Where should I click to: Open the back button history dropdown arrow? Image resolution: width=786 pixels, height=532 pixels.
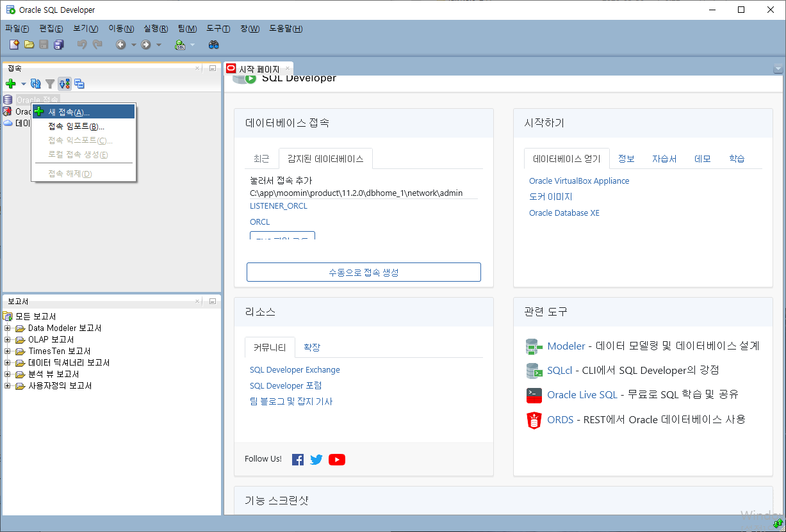point(134,45)
